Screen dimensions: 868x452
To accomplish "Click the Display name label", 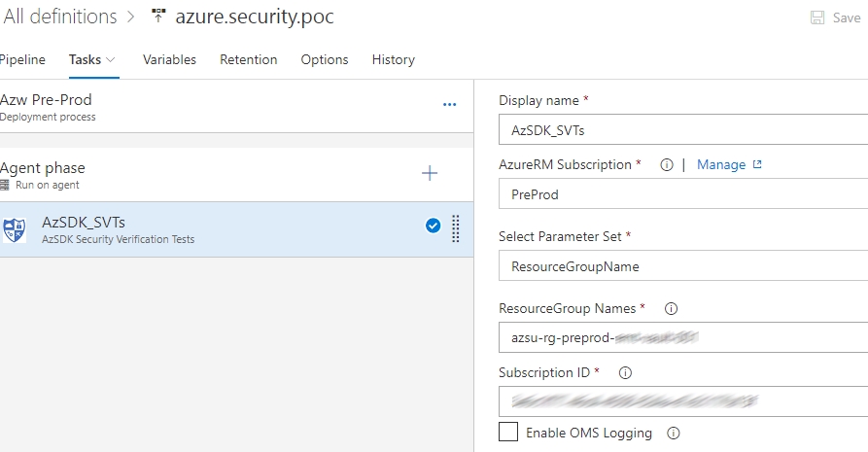I will pyautogui.click(x=538, y=101).
